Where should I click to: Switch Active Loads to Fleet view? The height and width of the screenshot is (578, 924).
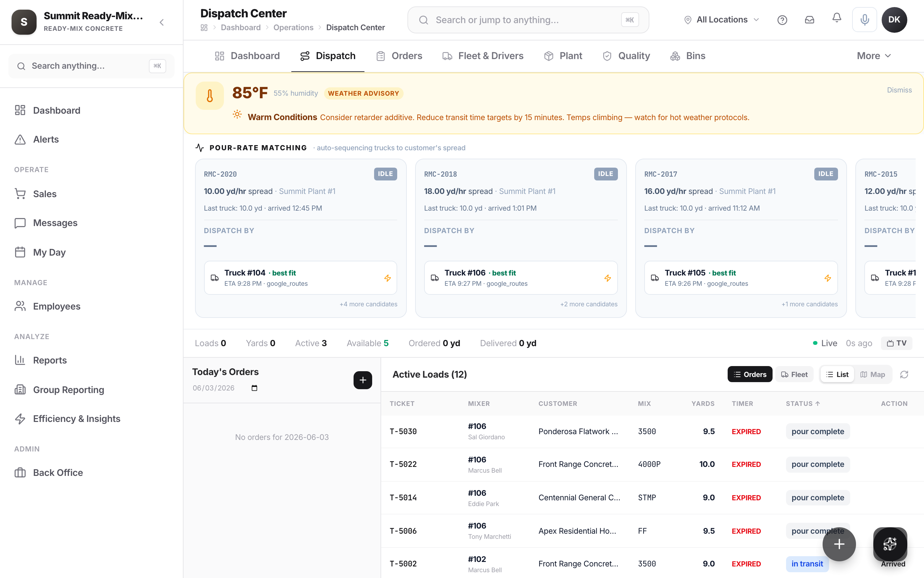(794, 374)
